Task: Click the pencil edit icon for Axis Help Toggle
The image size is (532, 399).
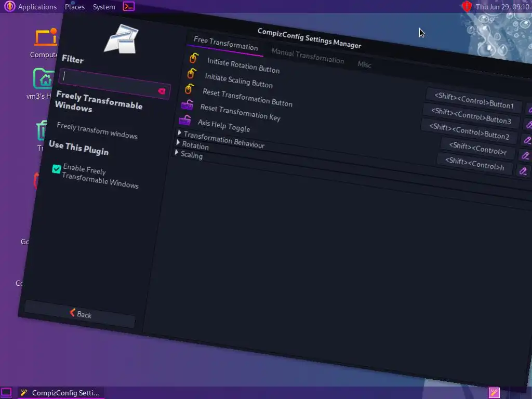Action: coord(523,171)
